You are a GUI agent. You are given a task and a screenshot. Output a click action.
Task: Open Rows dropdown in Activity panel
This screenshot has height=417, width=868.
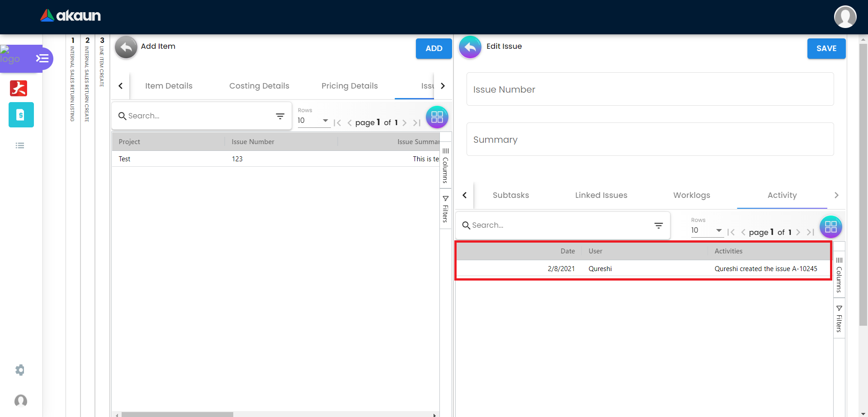[x=707, y=230]
